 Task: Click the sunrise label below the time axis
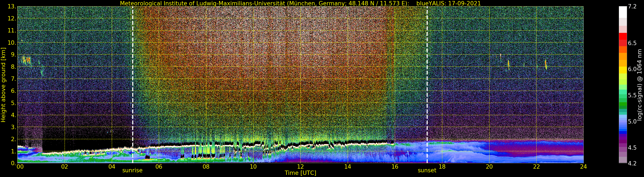[132, 170]
